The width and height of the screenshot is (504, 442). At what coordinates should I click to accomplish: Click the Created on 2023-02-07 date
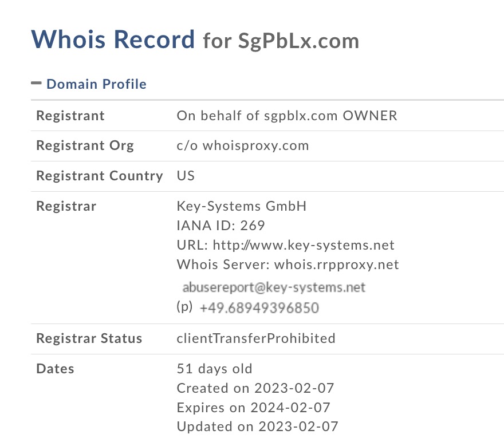pyautogui.click(x=255, y=388)
